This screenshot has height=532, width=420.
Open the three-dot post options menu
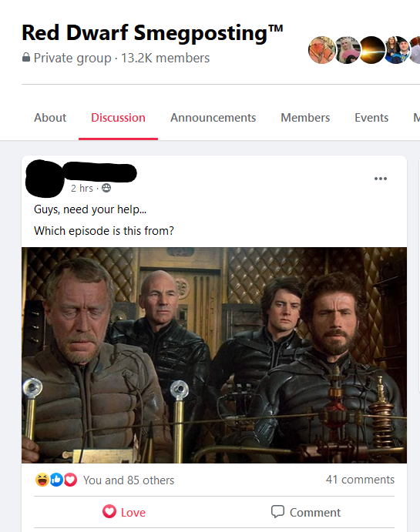[x=380, y=179]
